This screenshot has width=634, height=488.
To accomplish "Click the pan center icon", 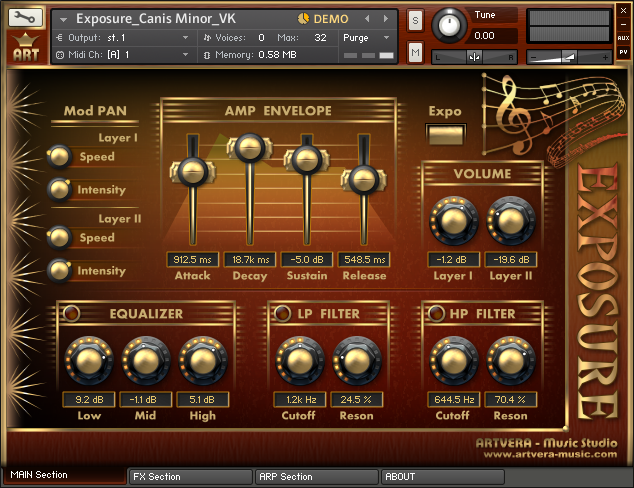I will pyautogui.click(x=475, y=57).
